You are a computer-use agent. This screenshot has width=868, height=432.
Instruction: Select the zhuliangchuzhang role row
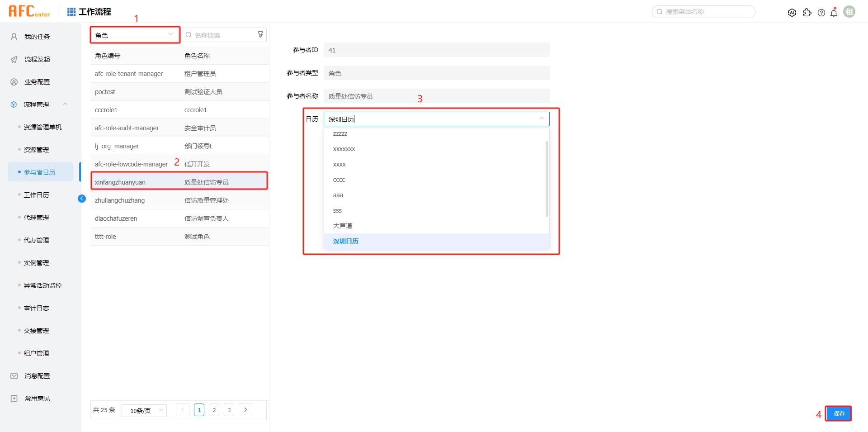(179, 200)
